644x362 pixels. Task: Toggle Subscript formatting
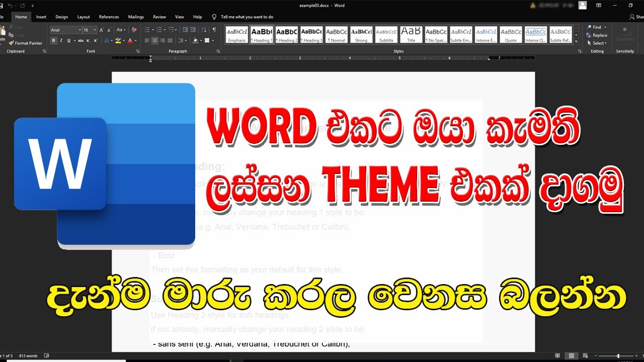point(88,41)
